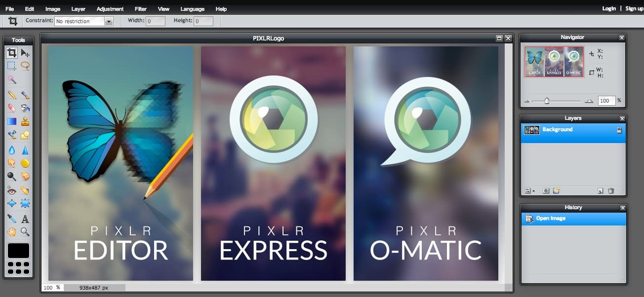The image size is (644, 297).
Task: Open the Adjustment menu
Action: (x=110, y=9)
